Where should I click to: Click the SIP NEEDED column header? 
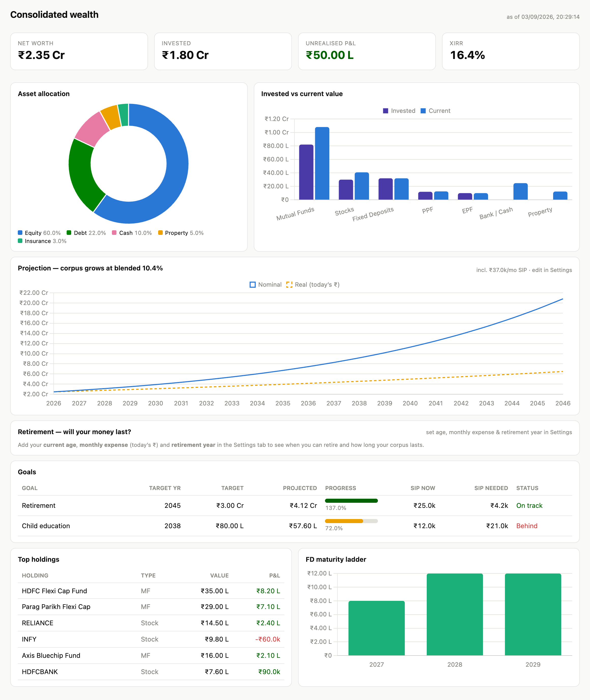point(491,488)
